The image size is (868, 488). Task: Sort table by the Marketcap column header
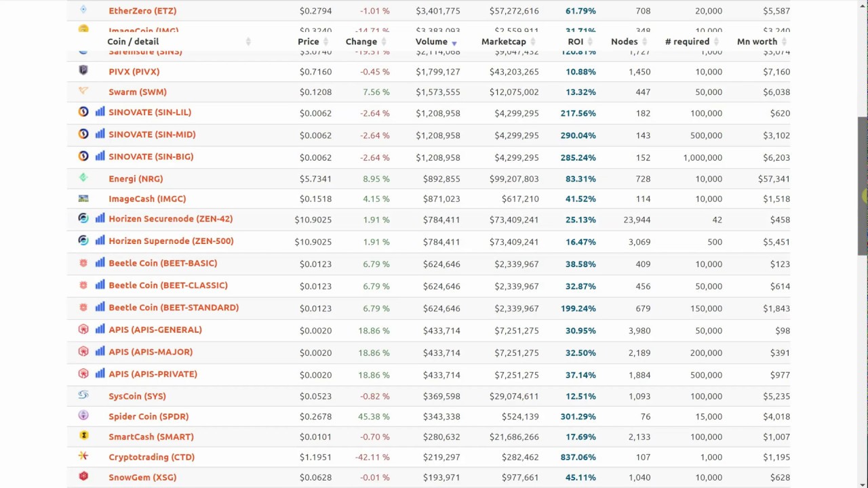[x=503, y=41]
